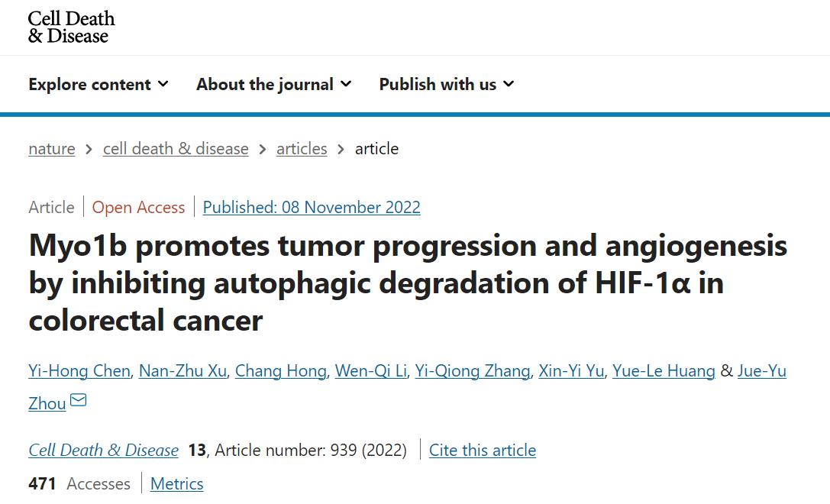Click the Cell Death & Disease logo
Viewport: 830px width, 504px height.
coord(71,27)
